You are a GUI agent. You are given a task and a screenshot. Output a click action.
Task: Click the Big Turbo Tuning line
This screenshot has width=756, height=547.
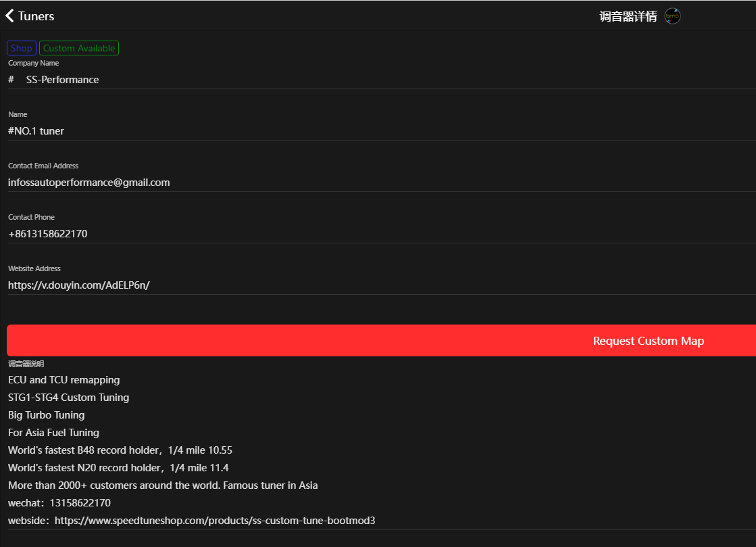point(47,415)
